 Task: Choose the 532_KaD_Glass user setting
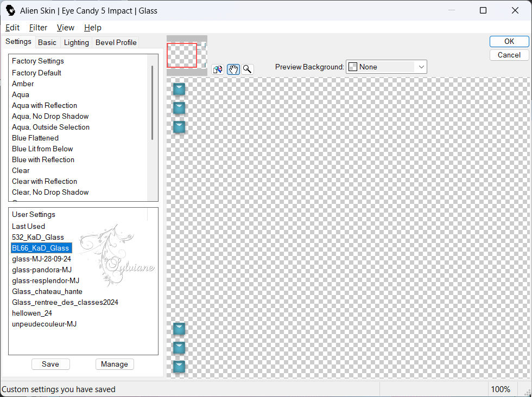click(37, 237)
